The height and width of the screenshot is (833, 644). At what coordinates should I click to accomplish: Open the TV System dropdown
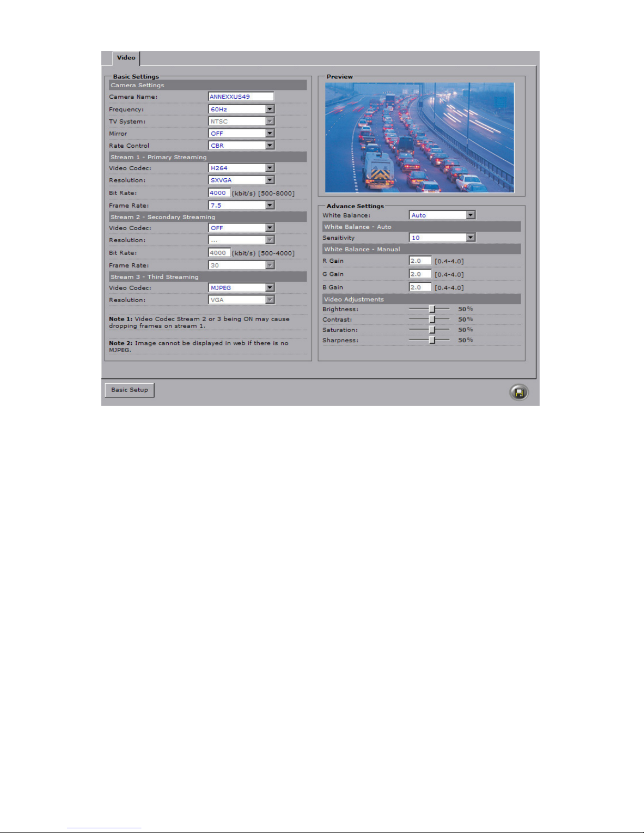[242, 121]
